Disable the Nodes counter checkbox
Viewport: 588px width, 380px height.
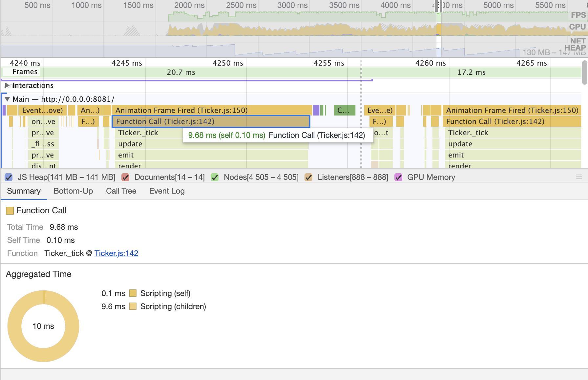(215, 178)
